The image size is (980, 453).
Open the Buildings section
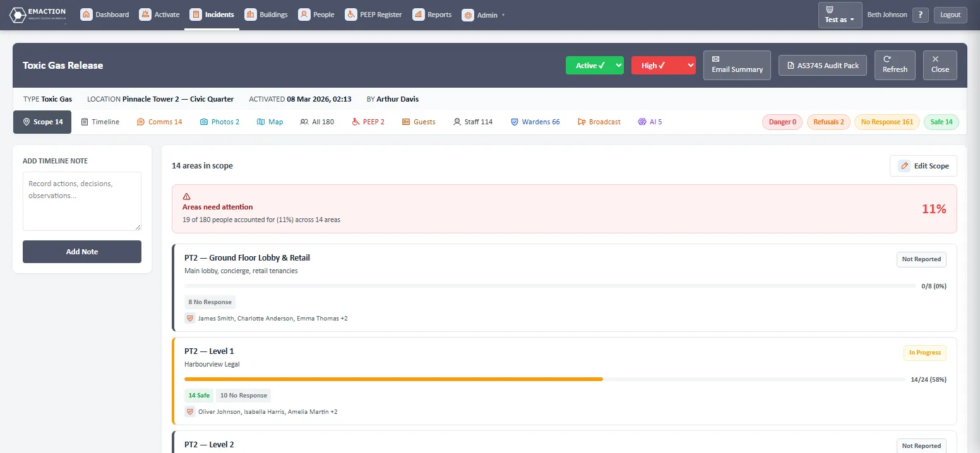click(x=266, y=15)
